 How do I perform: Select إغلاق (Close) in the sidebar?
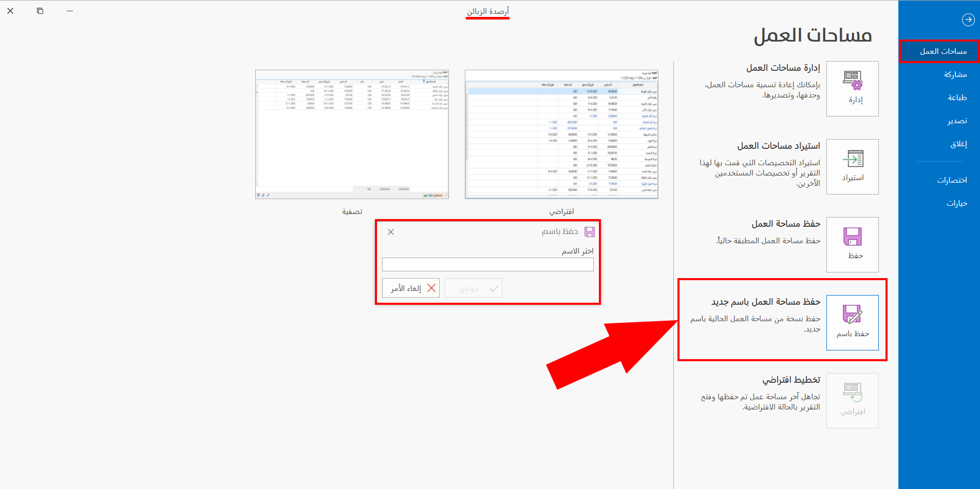[x=958, y=144]
